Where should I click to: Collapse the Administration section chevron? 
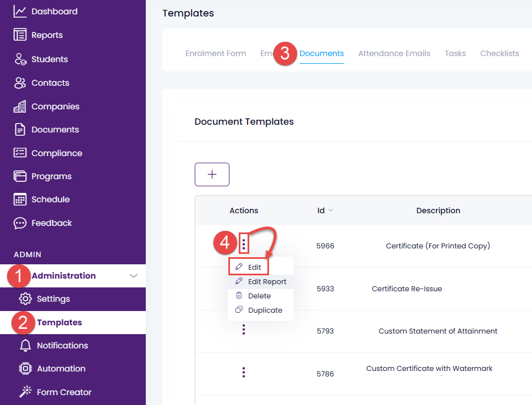133,276
